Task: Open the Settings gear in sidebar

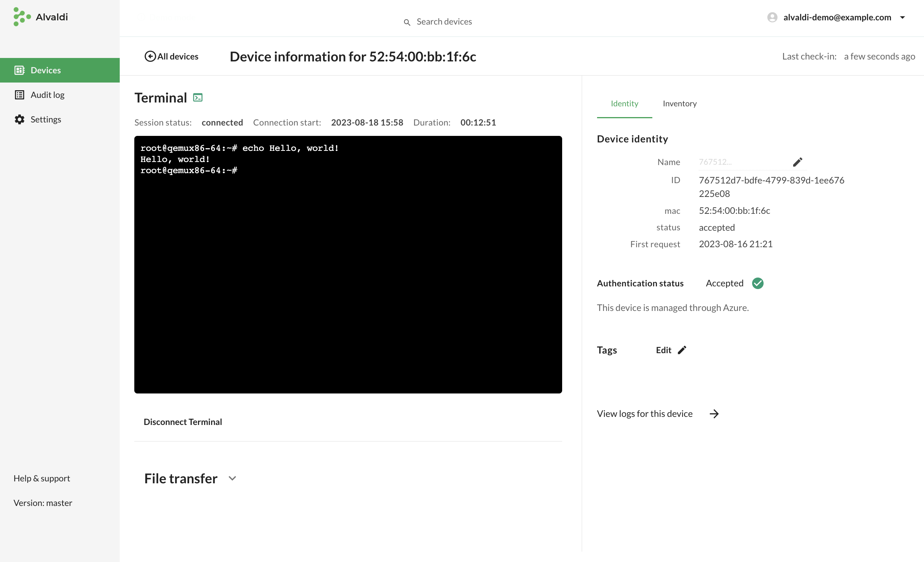Action: [20, 119]
